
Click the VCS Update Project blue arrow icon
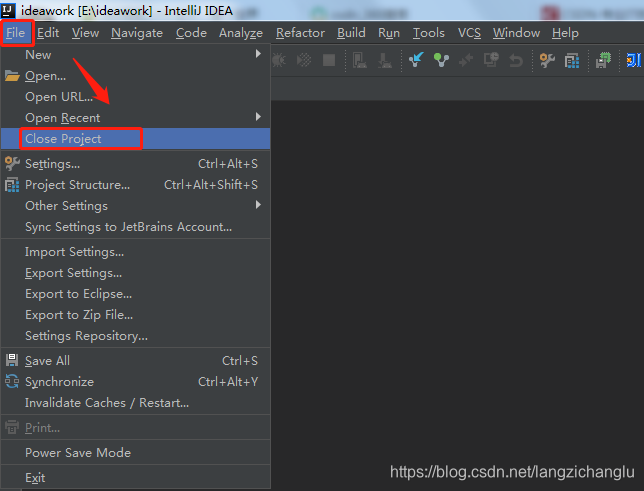click(x=416, y=60)
